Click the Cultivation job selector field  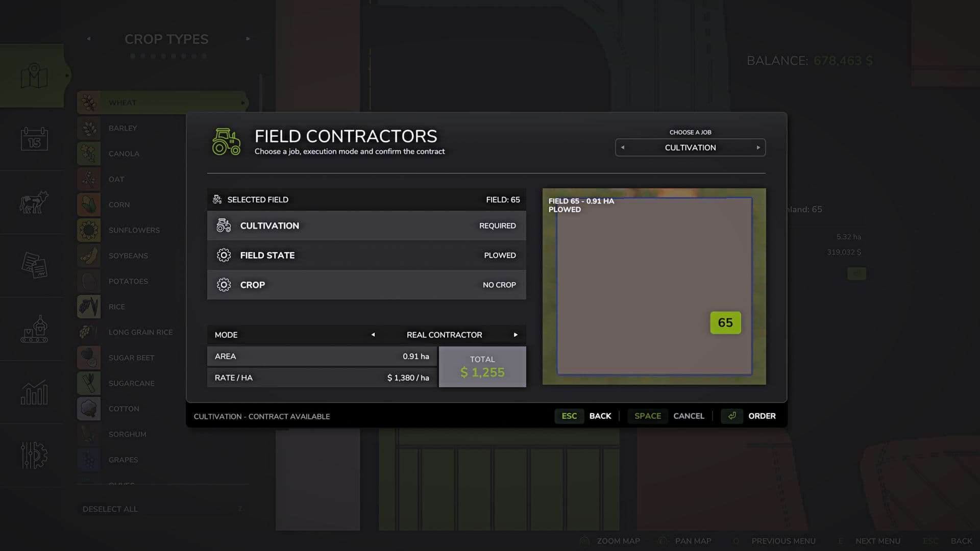tap(690, 147)
